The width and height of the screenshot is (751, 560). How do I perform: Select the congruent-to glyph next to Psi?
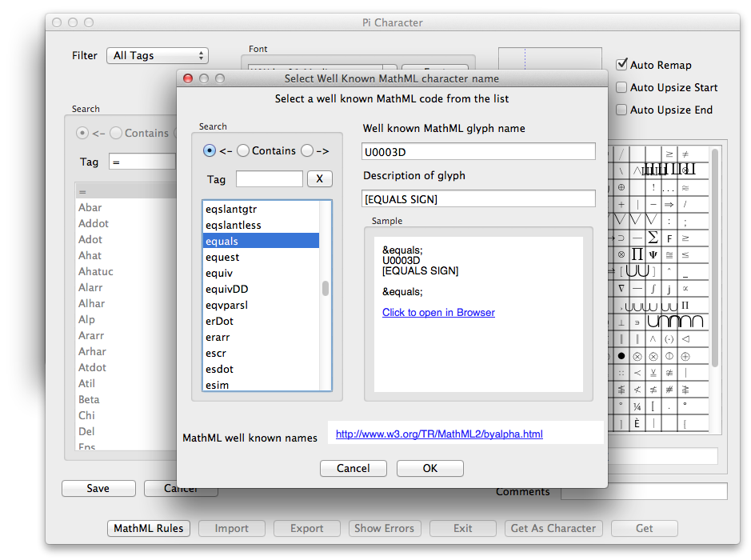[669, 255]
